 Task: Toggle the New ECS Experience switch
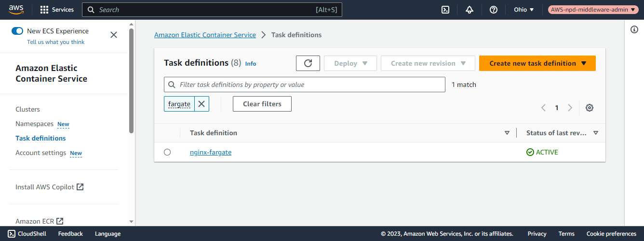tap(17, 31)
